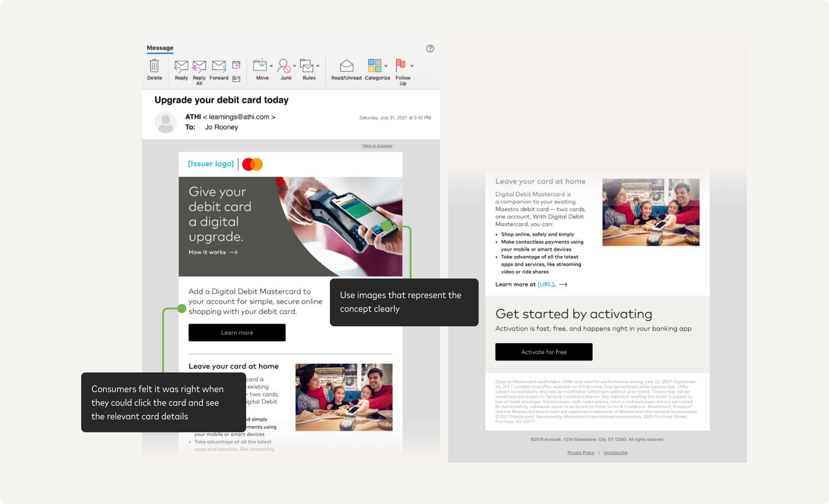Image resolution: width=829 pixels, height=504 pixels.
Task: Flag message with Follow Up
Action: [400, 65]
